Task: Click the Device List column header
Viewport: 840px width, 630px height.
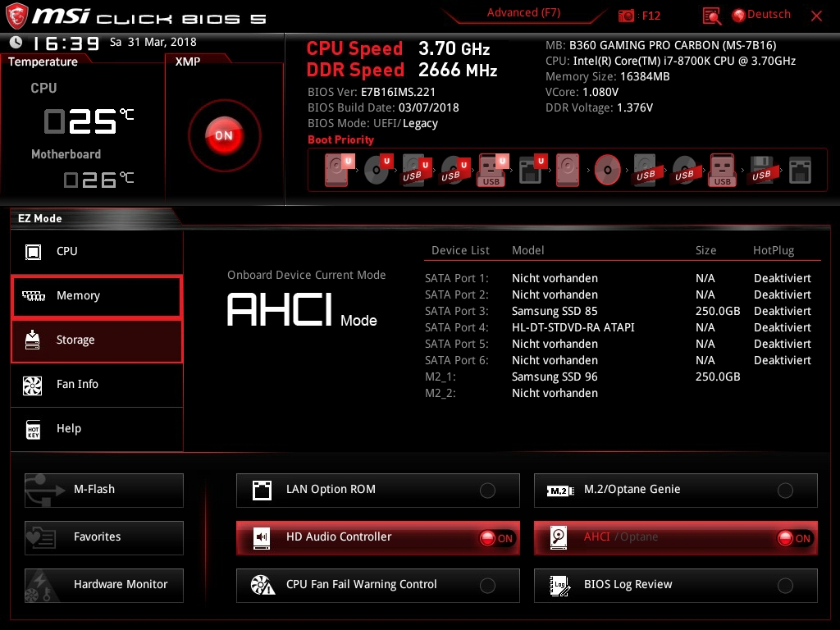Action: pyautogui.click(x=460, y=251)
